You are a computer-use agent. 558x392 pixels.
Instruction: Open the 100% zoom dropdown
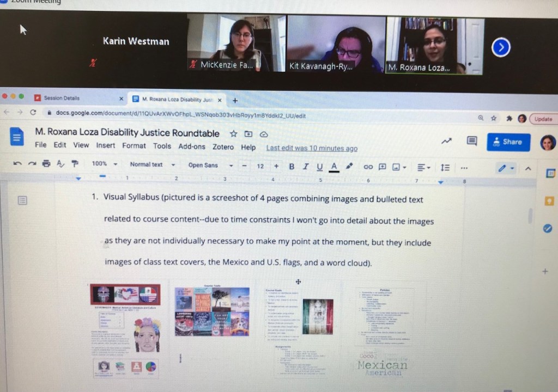104,164
